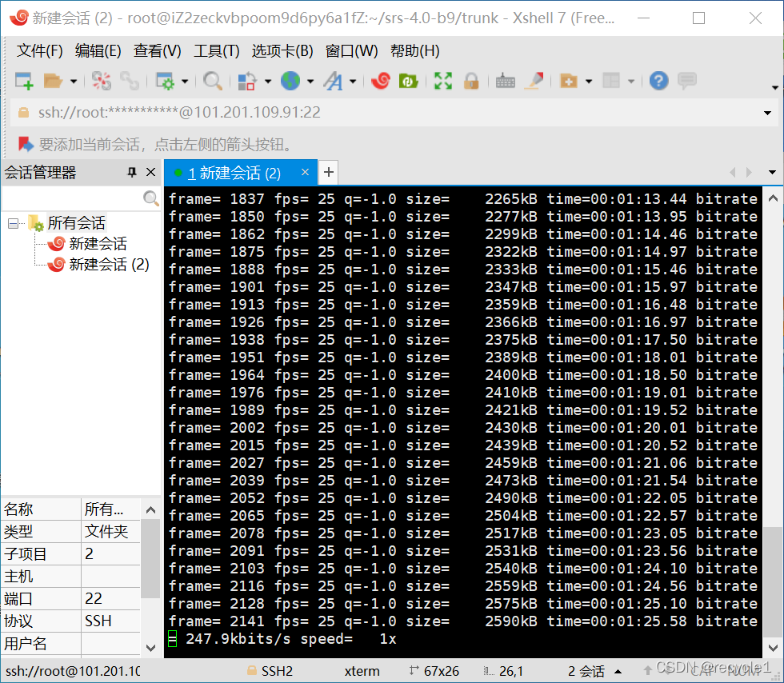Viewport: 784px width, 683px height.
Task: Open Help via the blue question icon
Action: point(658,81)
